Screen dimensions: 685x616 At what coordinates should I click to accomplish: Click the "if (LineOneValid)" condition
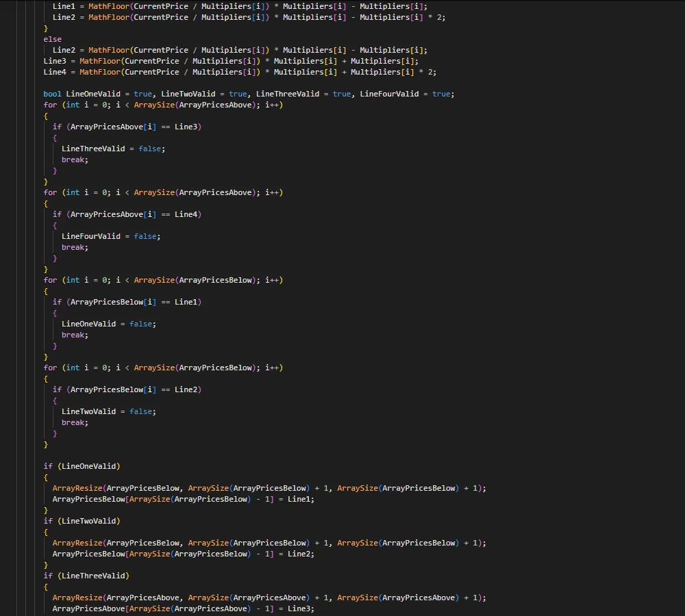[x=82, y=466]
